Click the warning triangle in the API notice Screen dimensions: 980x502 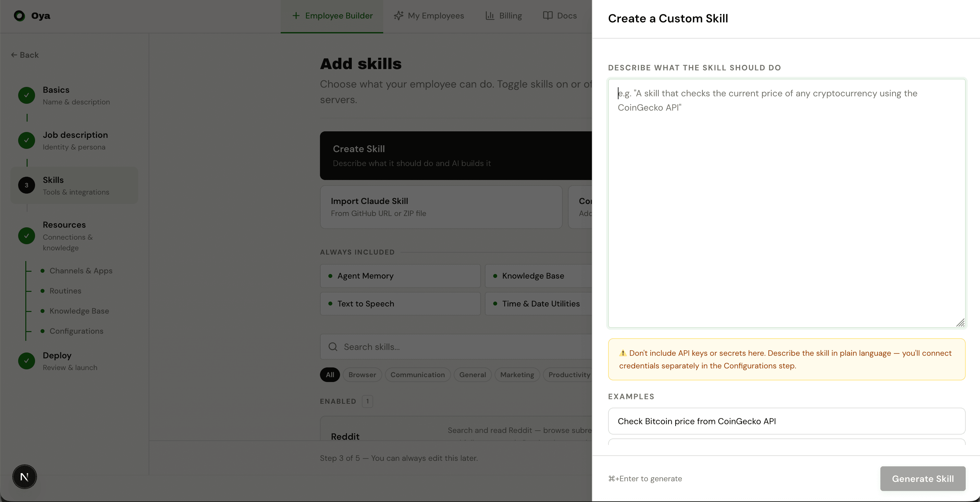622,353
